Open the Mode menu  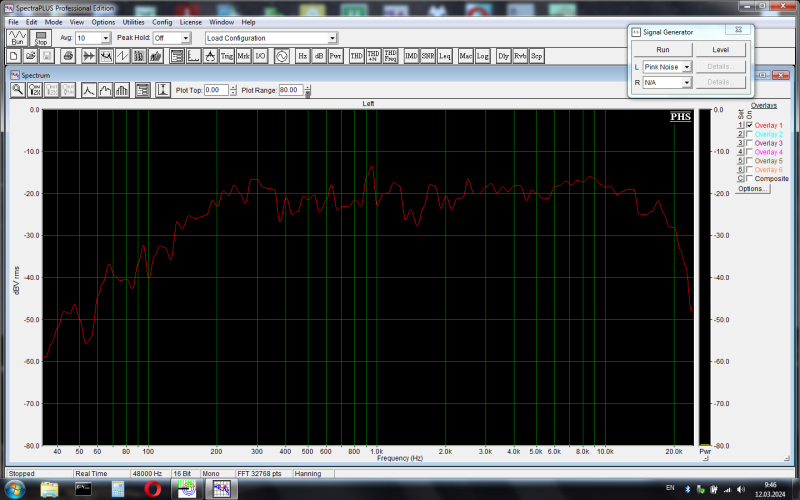click(x=54, y=22)
